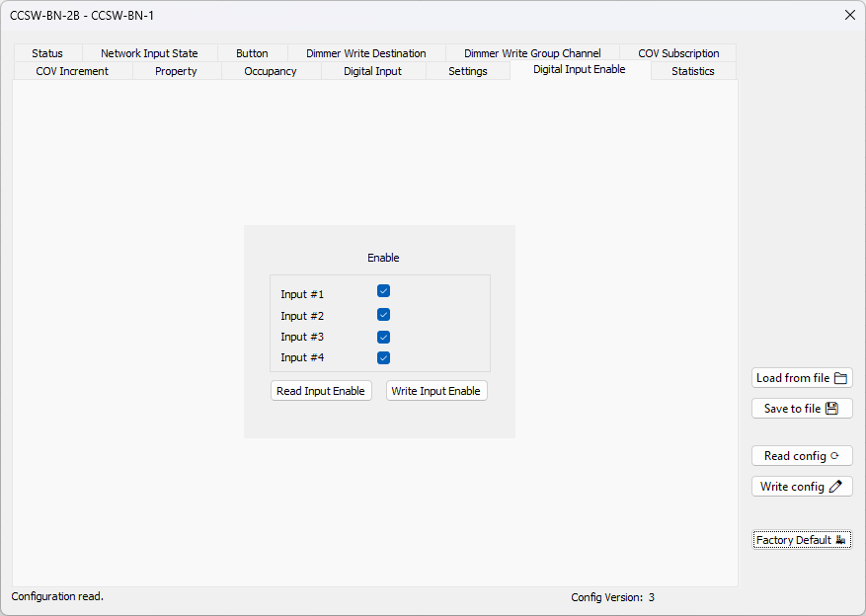
Task: Open the Button tab
Action: pos(253,53)
